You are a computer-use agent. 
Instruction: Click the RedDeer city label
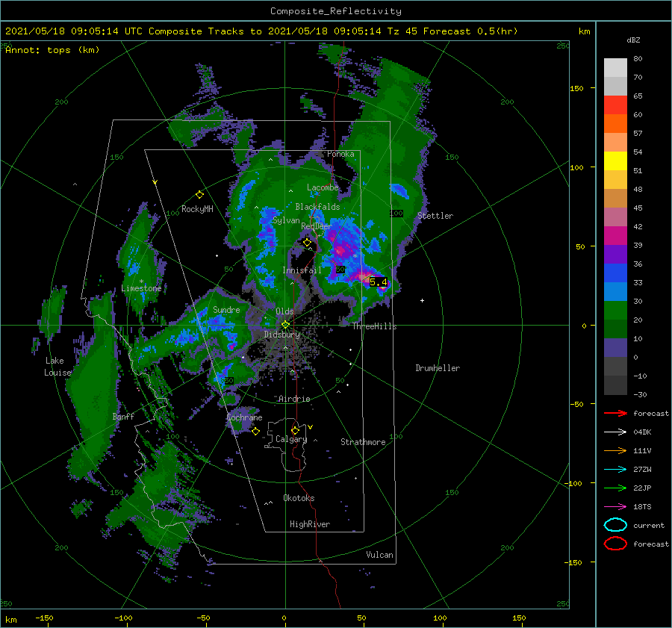pos(317,226)
